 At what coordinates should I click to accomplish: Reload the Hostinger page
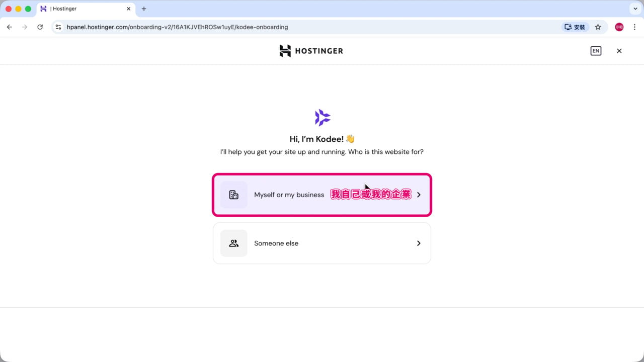pos(40,27)
